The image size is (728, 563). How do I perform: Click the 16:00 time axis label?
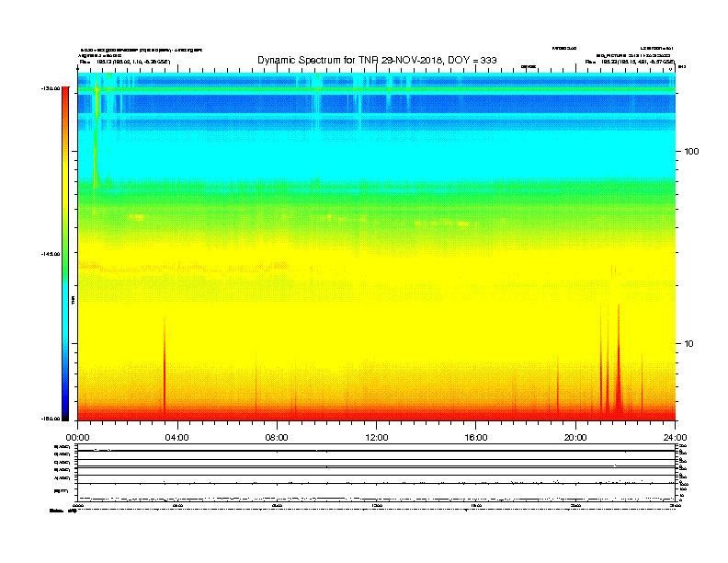[x=476, y=438]
